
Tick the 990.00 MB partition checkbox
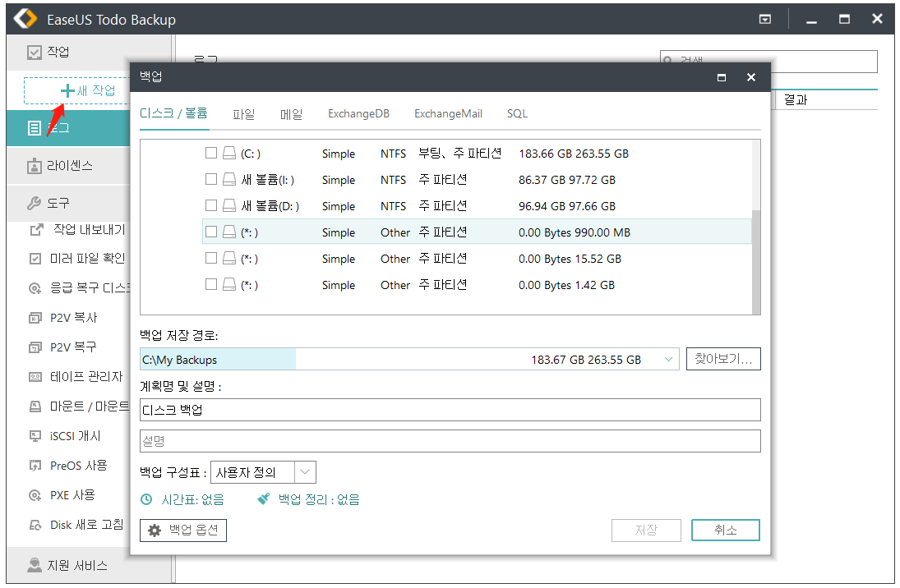(211, 232)
